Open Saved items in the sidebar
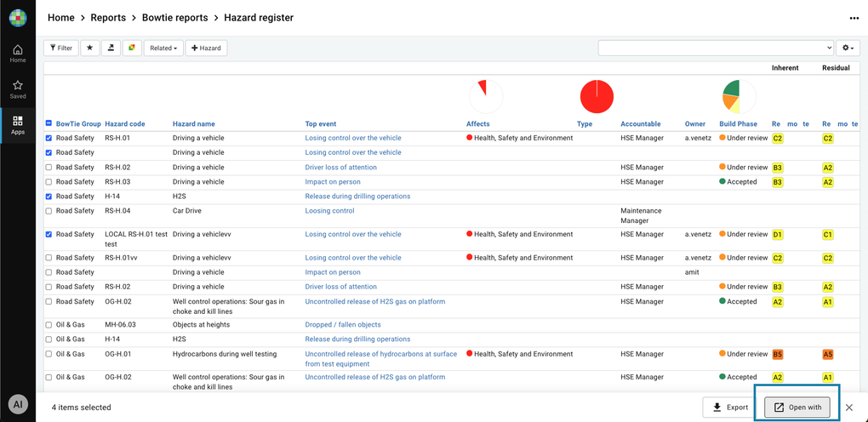 (x=18, y=89)
